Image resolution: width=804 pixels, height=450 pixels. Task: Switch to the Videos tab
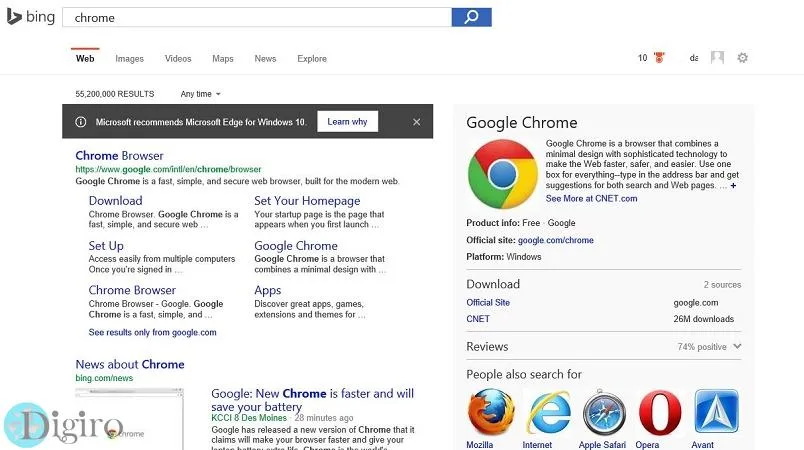(x=178, y=58)
